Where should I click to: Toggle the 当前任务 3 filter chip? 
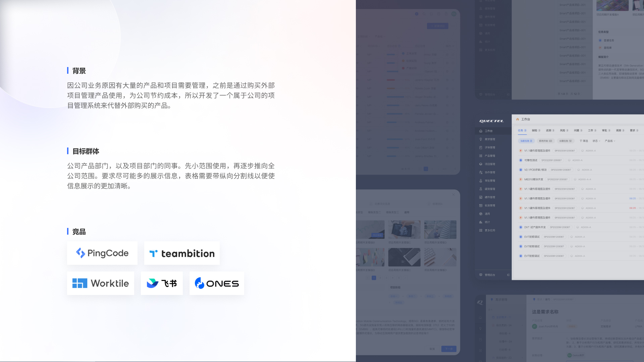pyautogui.click(x=526, y=141)
